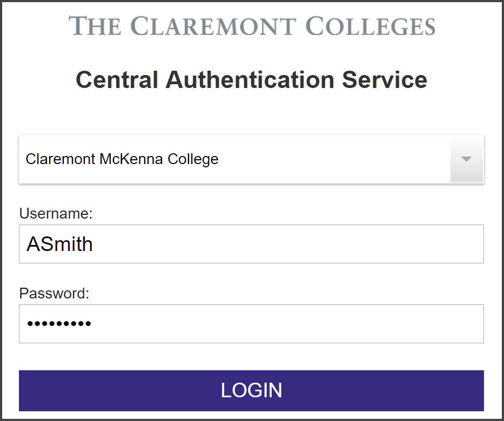Click the "Central Authentication Service" heading
Image resolution: width=504 pixels, height=421 pixels.
tap(252, 79)
